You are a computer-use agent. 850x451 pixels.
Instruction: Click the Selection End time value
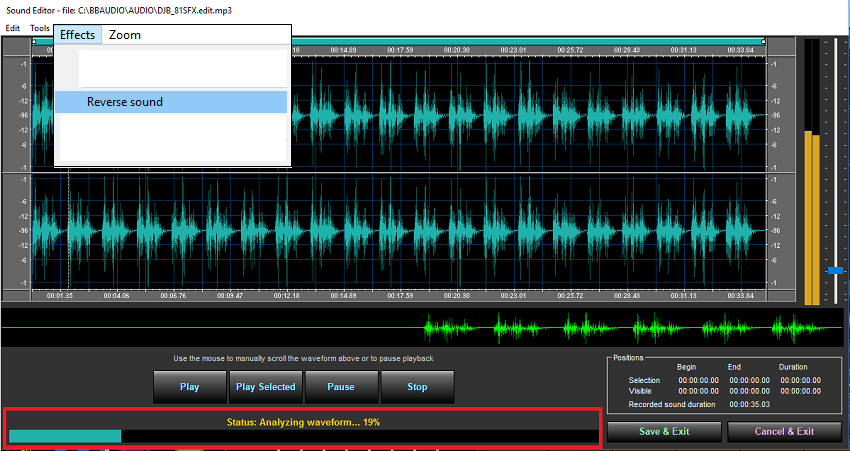pos(750,381)
